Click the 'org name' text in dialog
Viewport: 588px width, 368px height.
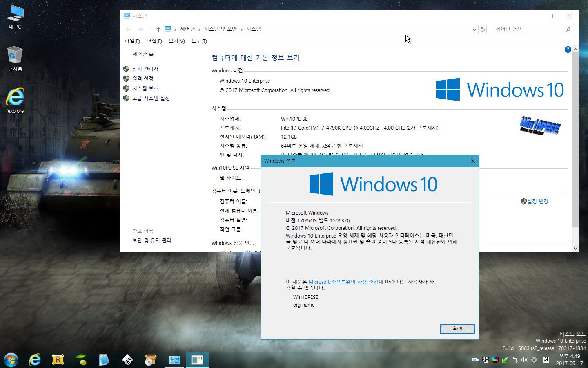[x=304, y=305]
